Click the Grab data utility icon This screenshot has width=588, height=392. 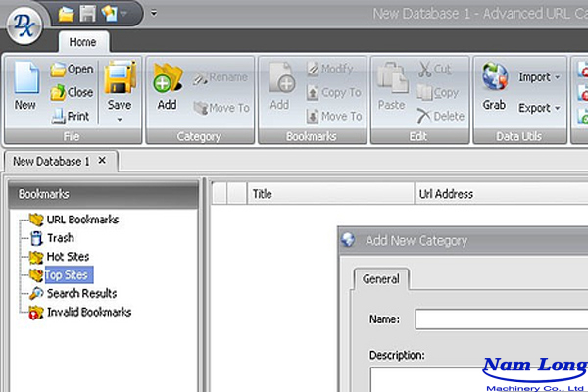[494, 86]
